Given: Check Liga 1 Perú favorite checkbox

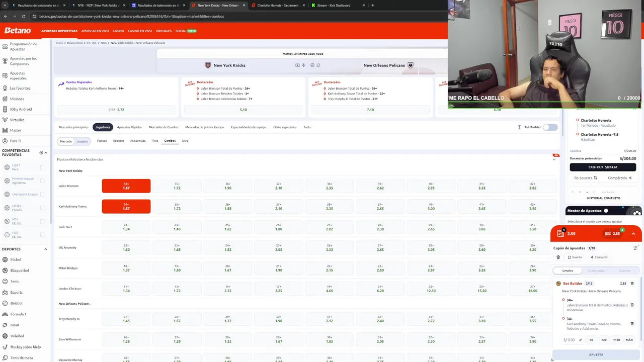Looking at the screenshot, I should point(42,167).
